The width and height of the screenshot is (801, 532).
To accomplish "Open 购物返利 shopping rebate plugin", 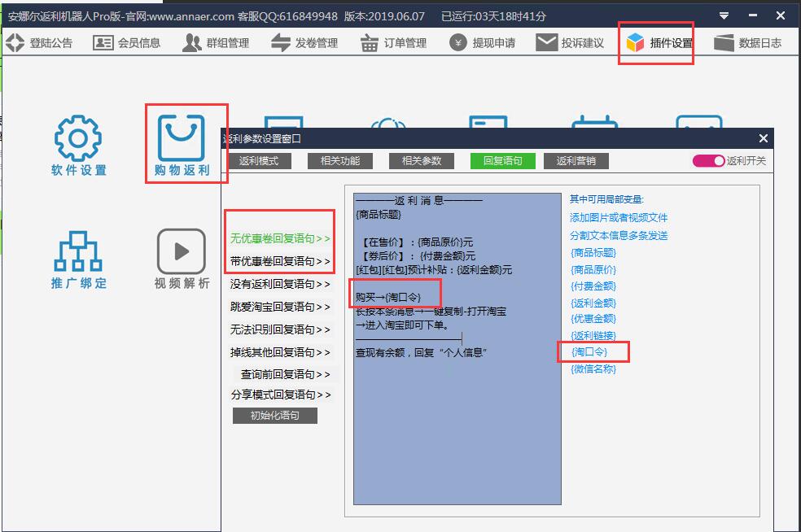I will tap(182, 146).
